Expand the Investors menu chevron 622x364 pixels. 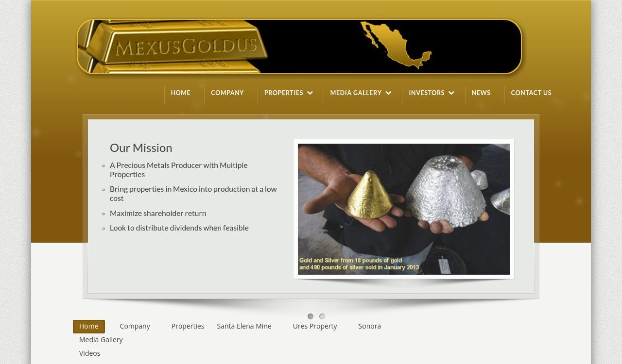451,93
